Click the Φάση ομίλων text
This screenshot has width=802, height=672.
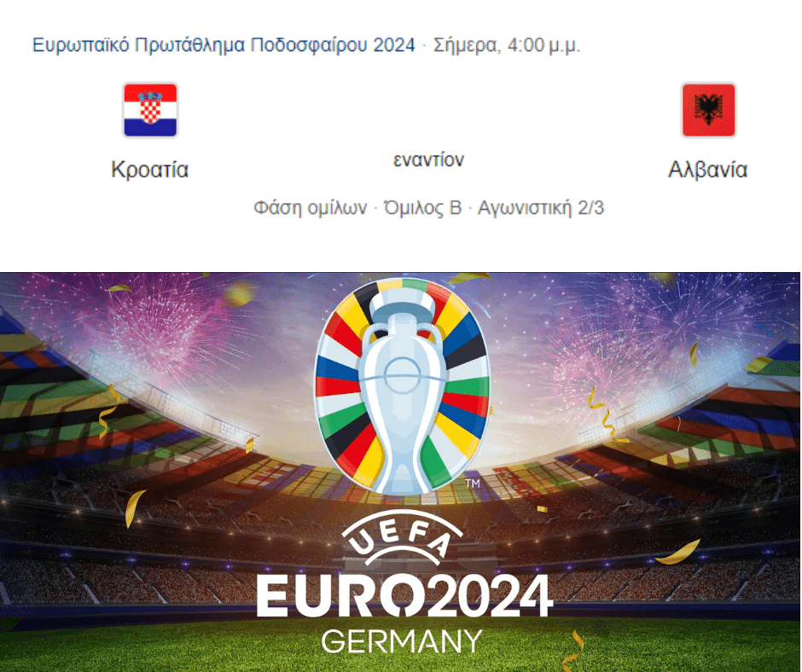coord(311,208)
